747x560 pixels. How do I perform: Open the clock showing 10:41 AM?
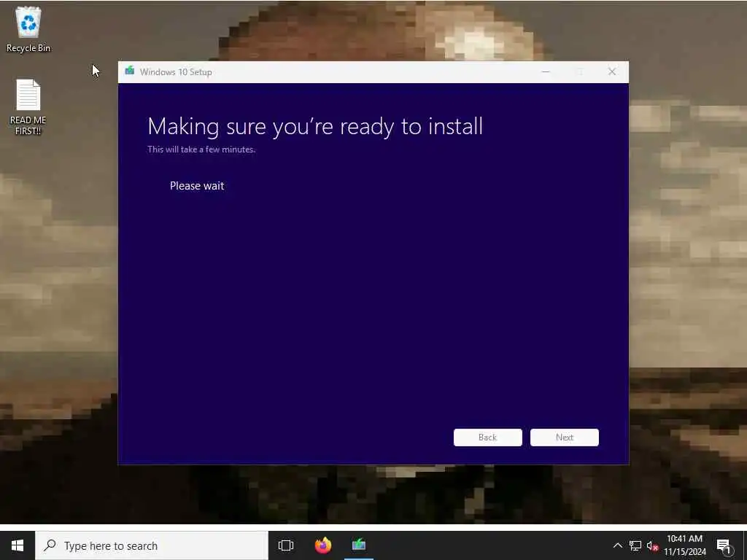pyautogui.click(x=684, y=545)
